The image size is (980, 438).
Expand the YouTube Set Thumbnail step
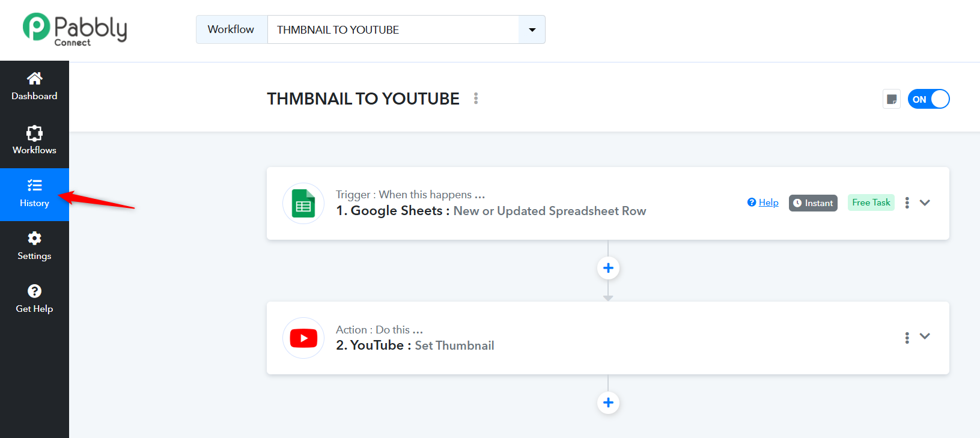click(x=925, y=336)
